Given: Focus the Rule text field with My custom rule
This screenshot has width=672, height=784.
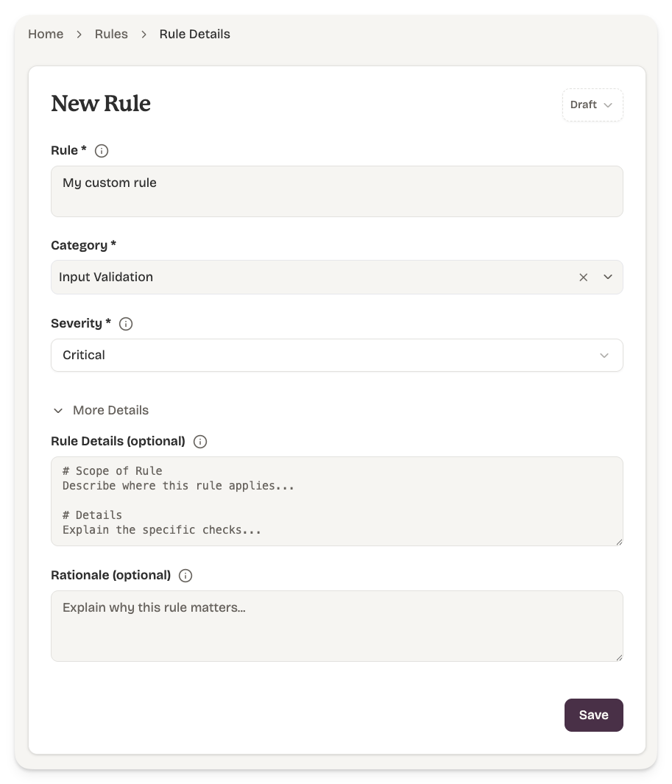Looking at the screenshot, I should point(337,191).
